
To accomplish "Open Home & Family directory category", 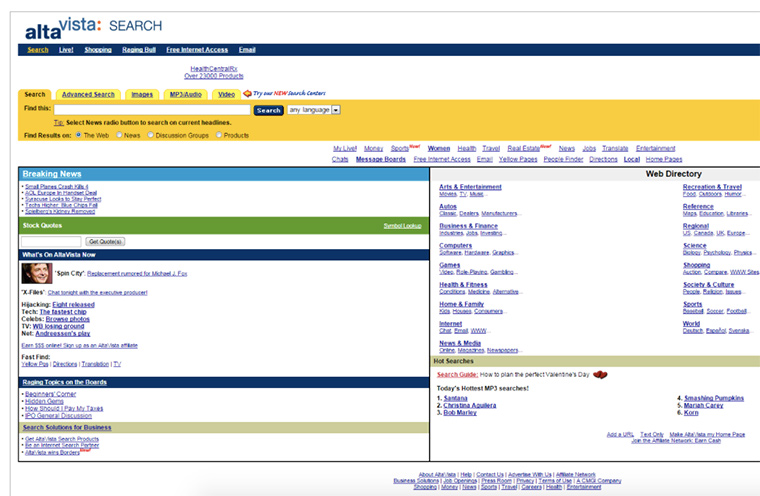I will pos(461,304).
